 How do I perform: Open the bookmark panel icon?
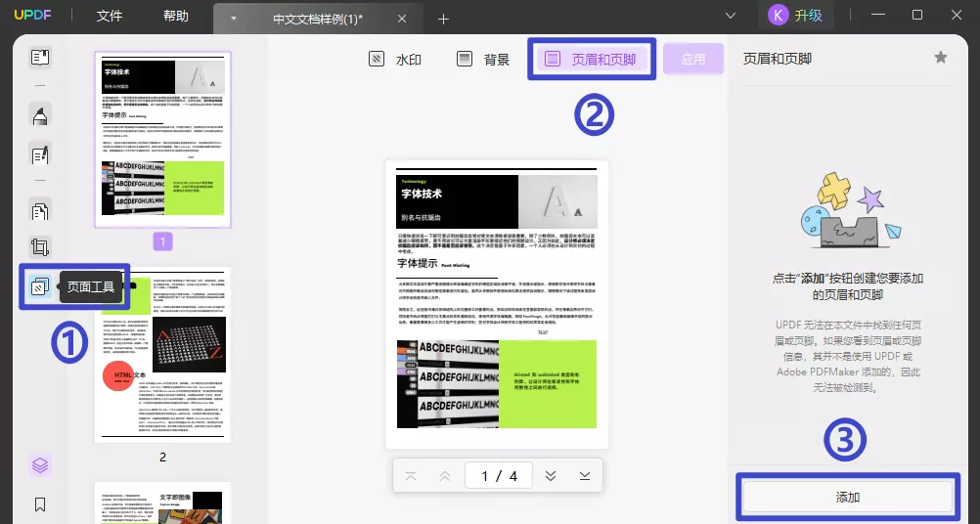[40, 504]
